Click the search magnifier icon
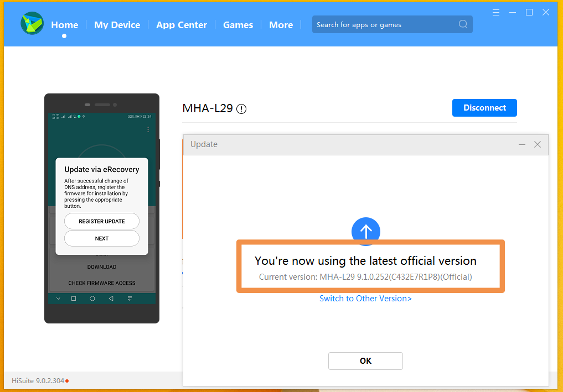Image resolution: width=563 pixels, height=392 pixels. (463, 24)
